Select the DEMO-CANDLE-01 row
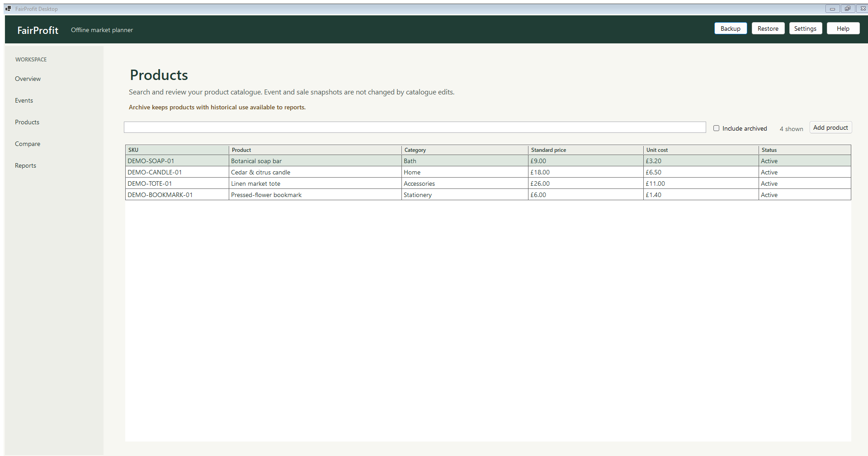The height and width of the screenshot is (456, 868). click(x=488, y=172)
